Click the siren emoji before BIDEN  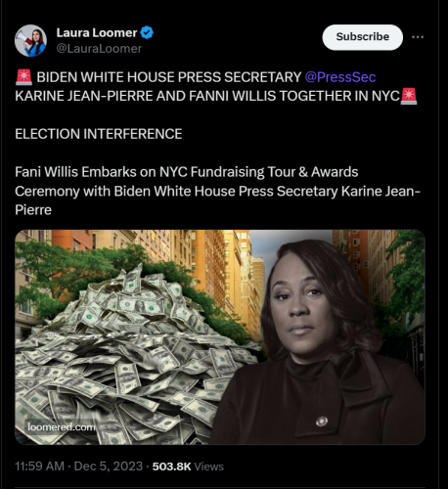click(23, 77)
